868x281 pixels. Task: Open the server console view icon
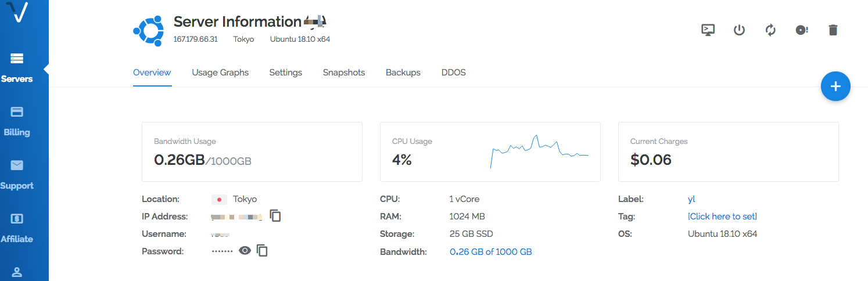click(708, 30)
